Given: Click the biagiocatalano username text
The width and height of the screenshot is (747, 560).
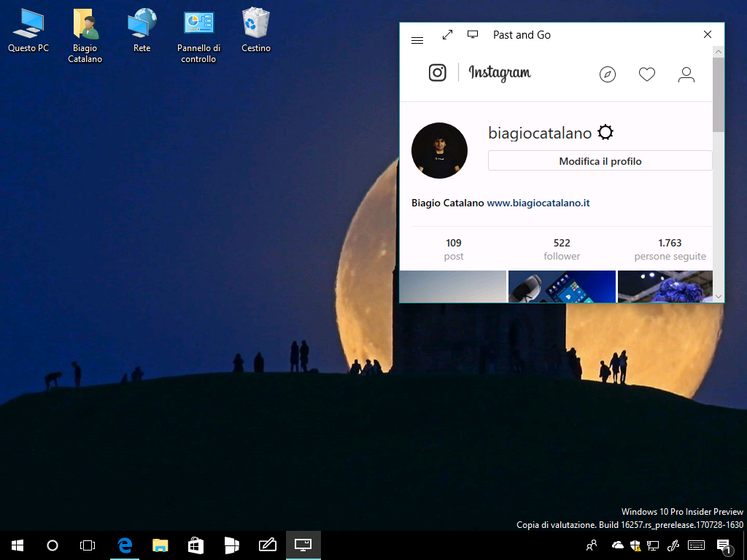Looking at the screenshot, I should point(540,133).
